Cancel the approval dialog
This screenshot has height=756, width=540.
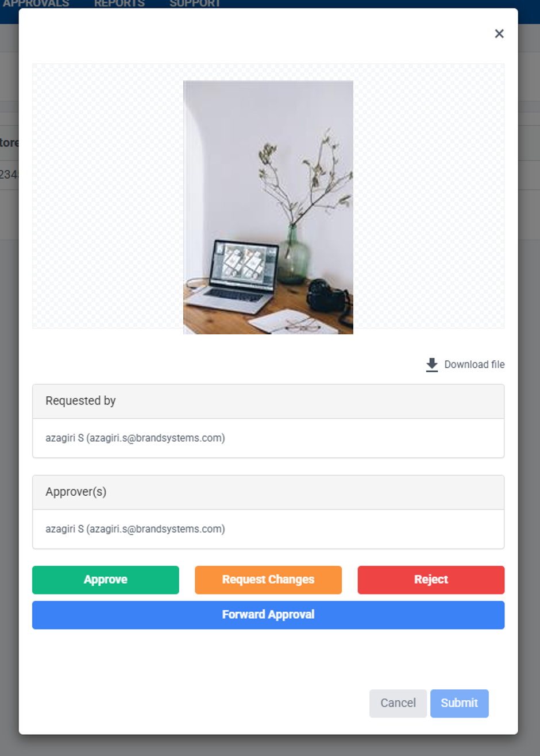398,703
